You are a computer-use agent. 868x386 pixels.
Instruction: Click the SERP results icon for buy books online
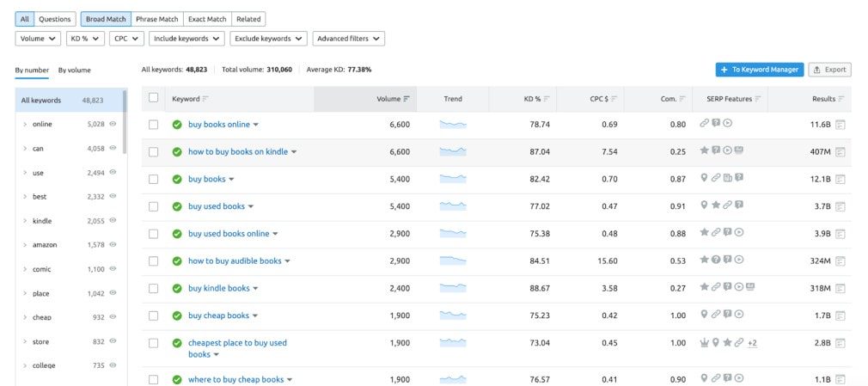pos(840,125)
